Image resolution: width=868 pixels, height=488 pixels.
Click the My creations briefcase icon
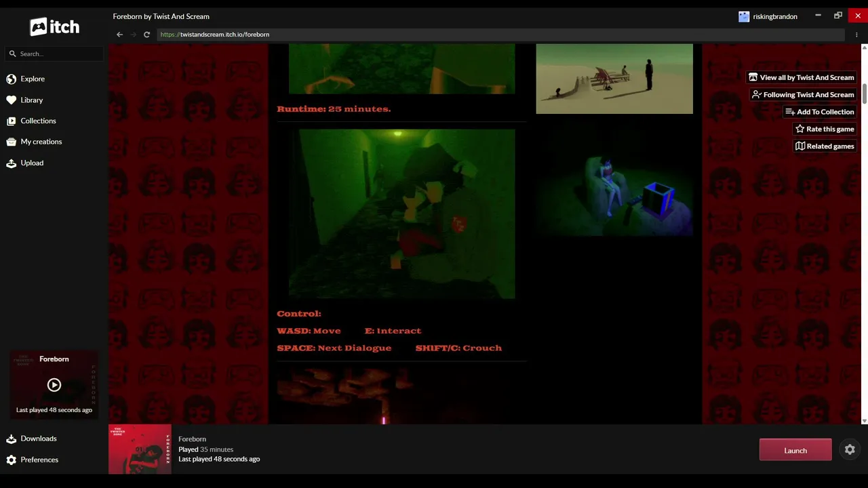click(12, 142)
